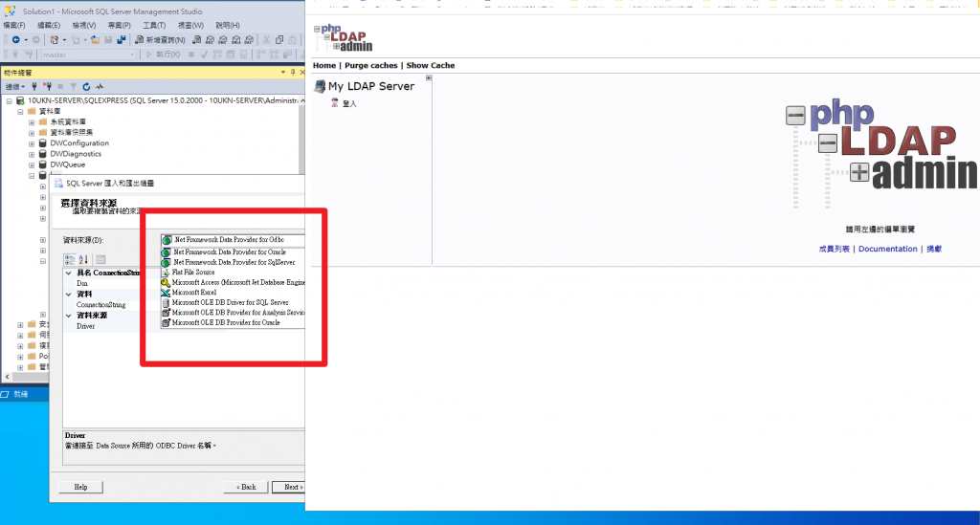Click the disconnect plug icon in Object Explorer

click(x=48, y=87)
